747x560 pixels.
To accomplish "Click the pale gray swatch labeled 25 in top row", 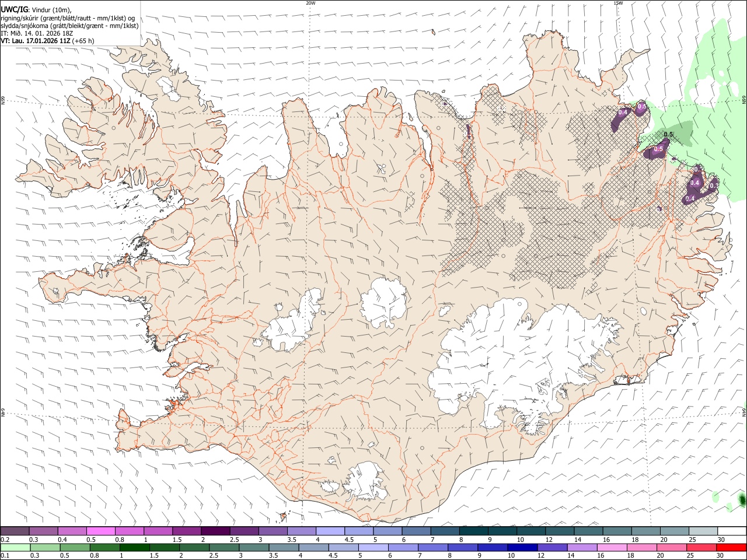I will (x=703, y=531).
